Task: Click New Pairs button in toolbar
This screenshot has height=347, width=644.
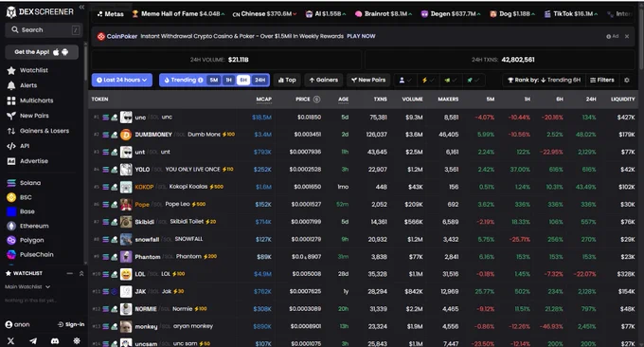Action: coord(368,81)
